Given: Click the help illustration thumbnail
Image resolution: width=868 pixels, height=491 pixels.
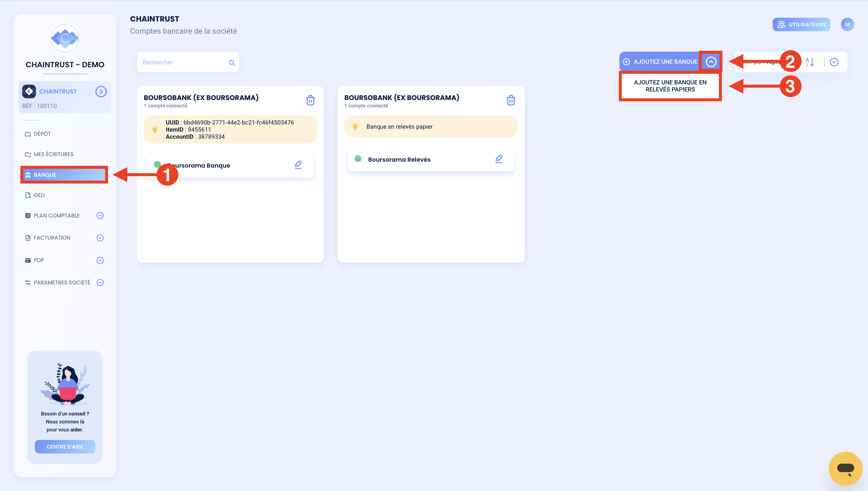Looking at the screenshot, I should [x=65, y=384].
